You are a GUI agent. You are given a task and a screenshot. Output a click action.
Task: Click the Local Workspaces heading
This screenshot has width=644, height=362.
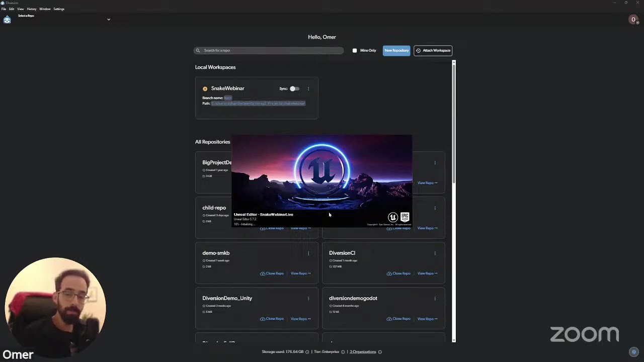[215, 67]
